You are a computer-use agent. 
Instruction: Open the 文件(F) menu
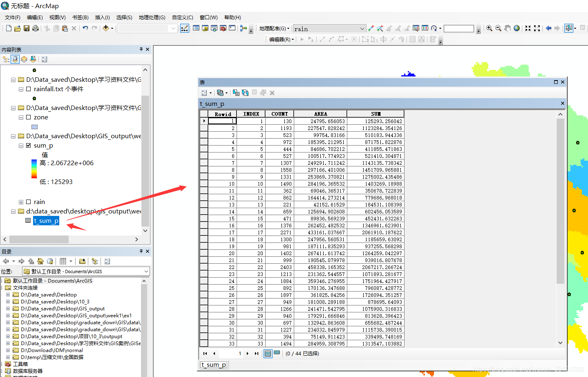click(x=13, y=17)
